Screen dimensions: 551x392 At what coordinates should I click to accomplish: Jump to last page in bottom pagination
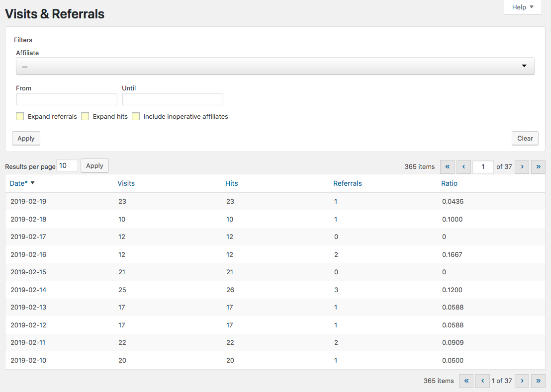click(x=538, y=381)
